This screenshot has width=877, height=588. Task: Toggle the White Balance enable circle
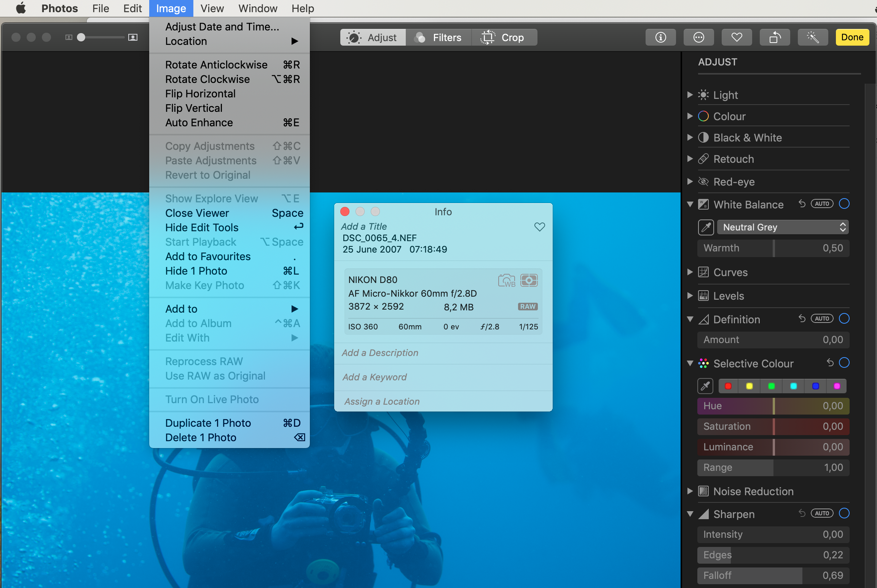tap(844, 204)
